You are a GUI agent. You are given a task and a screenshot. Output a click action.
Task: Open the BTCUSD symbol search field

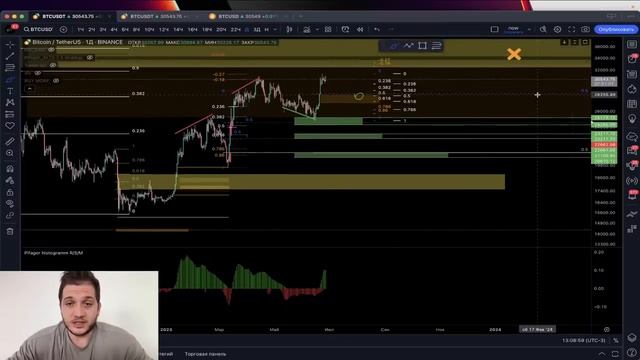pos(38,29)
